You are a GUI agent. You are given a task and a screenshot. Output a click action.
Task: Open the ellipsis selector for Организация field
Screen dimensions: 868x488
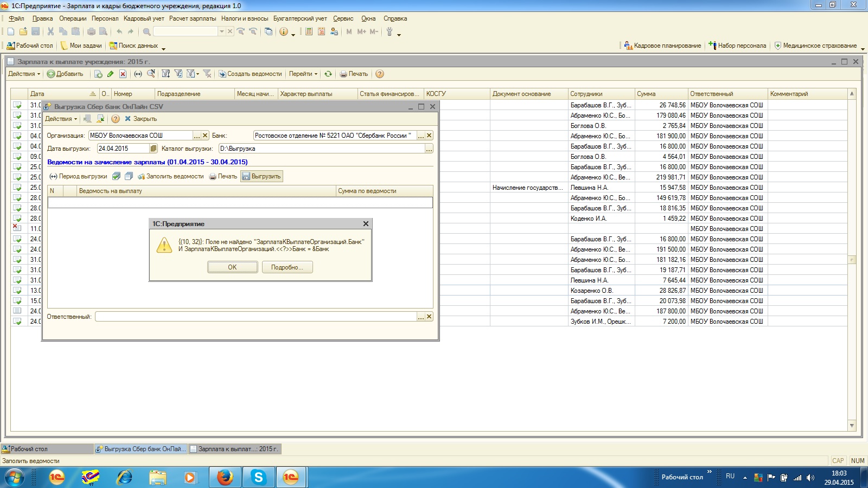pos(197,136)
